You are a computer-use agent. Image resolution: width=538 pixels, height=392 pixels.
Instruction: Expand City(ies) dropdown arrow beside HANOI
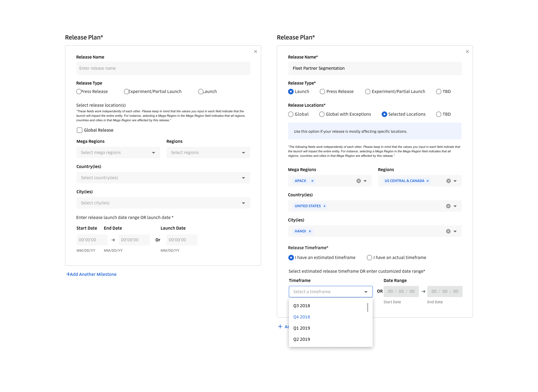click(455, 231)
